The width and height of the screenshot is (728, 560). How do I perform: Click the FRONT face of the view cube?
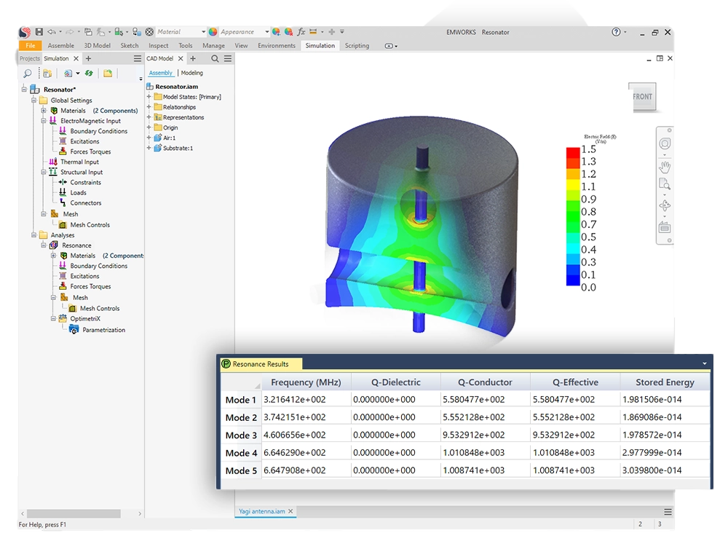(642, 97)
